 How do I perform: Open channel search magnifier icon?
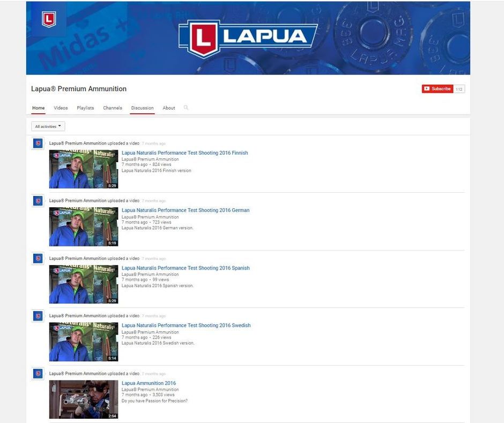(186, 107)
